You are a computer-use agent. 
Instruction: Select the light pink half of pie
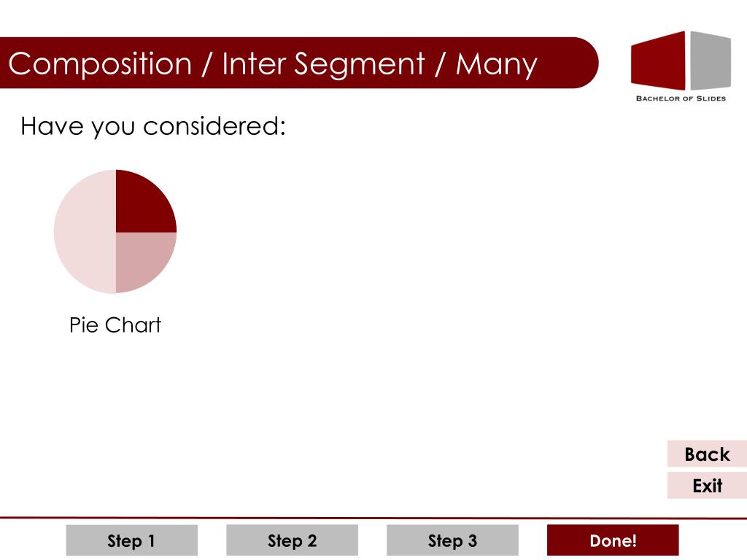coord(83,231)
